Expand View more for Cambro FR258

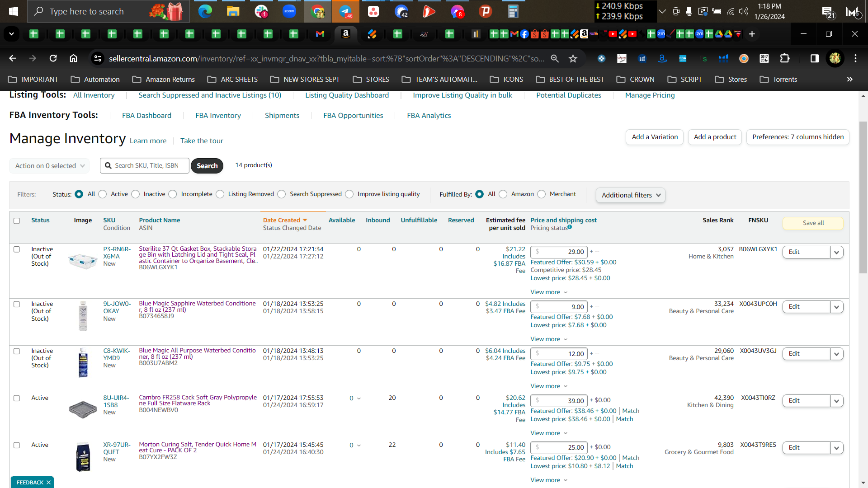click(x=549, y=433)
